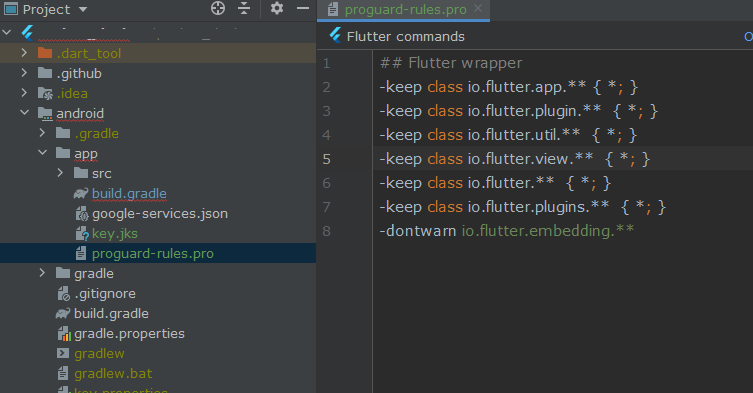Click the .gitignore file icon
753x393 pixels.
63,293
